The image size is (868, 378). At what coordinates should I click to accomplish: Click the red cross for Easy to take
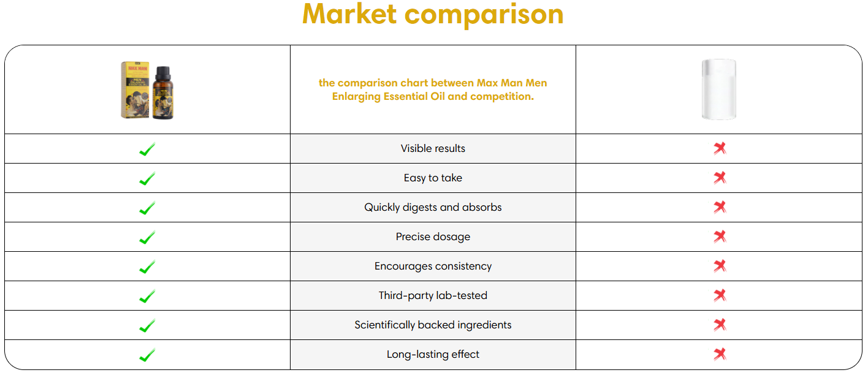tap(720, 178)
